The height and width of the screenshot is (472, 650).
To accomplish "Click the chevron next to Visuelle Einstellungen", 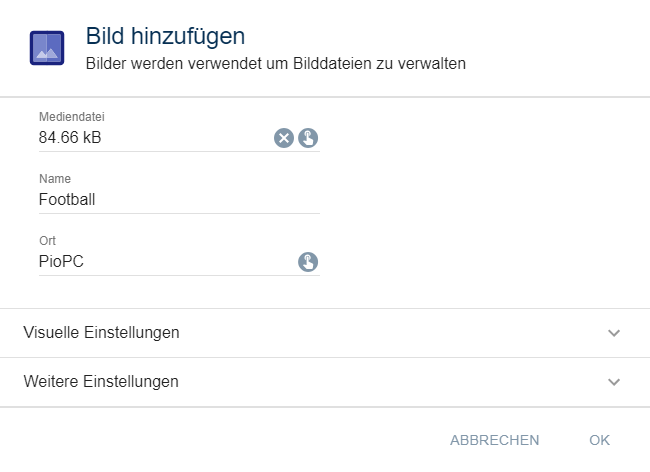I will tap(614, 333).
